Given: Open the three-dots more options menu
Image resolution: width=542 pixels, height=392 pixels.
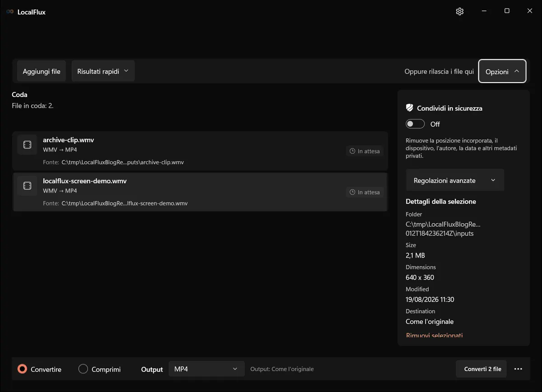Looking at the screenshot, I should 518,369.
